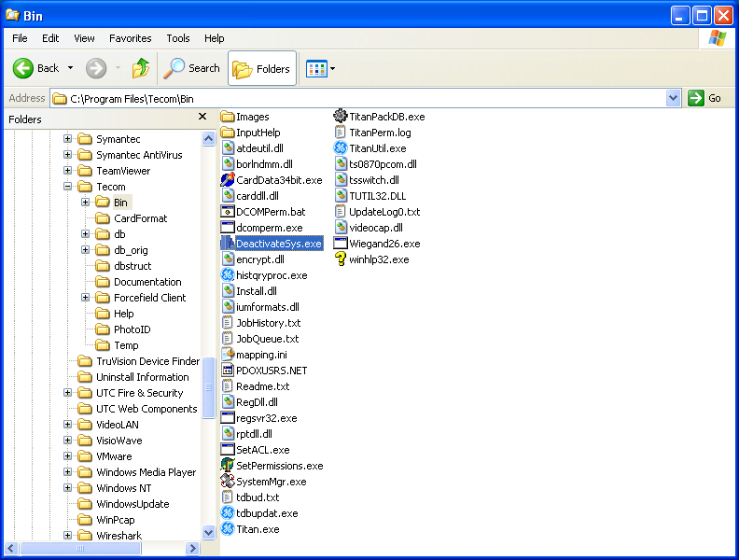
Task: Select the CardData34bit.exe icon
Action: click(x=228, y=180)
